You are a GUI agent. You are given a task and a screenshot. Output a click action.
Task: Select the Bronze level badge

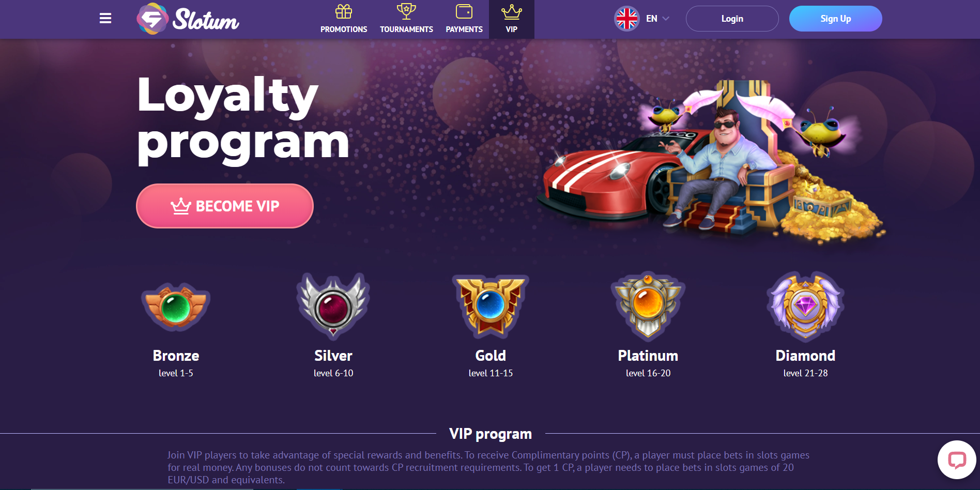point(176,307)
